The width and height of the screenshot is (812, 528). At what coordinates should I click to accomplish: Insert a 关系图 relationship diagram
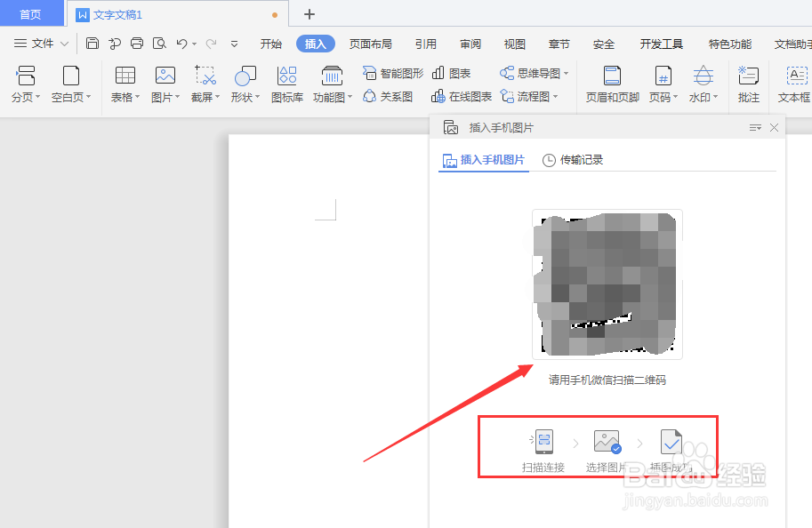point(388,96)
